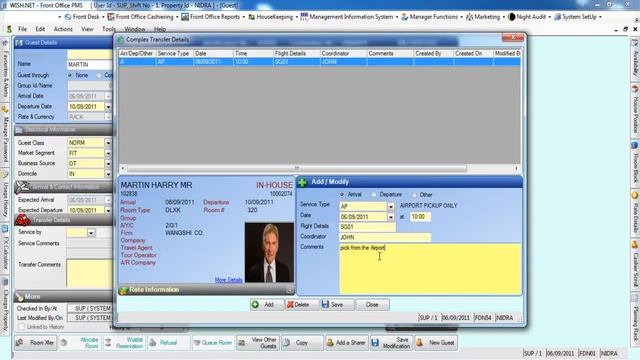Open the HouseKeeping menu
Viewport: 640px width, 360px height.
click(x=273, y=17)
